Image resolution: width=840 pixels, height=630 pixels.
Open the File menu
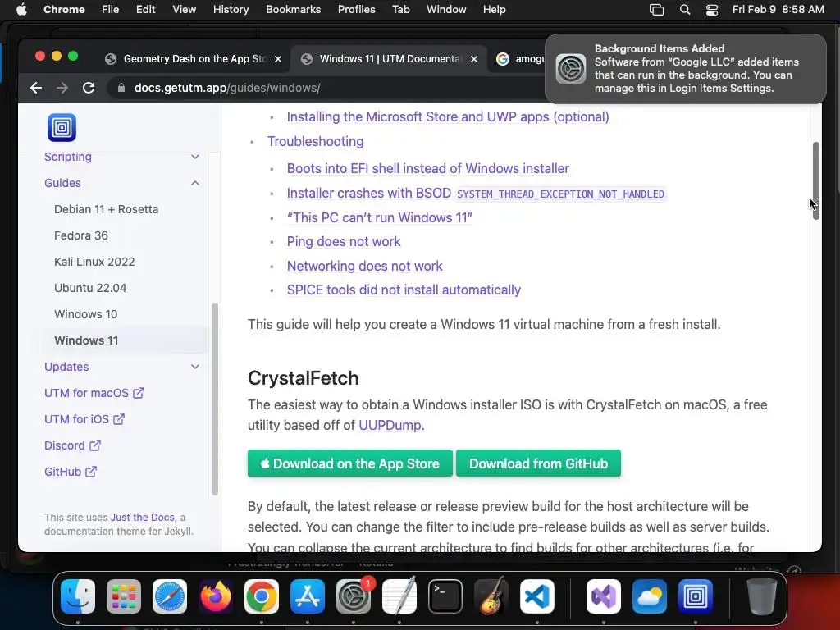click(x=111, y=10)
